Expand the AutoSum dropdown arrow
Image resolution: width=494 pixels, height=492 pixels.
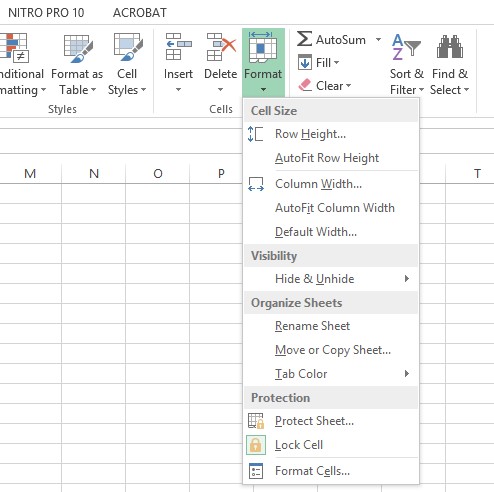378,40
